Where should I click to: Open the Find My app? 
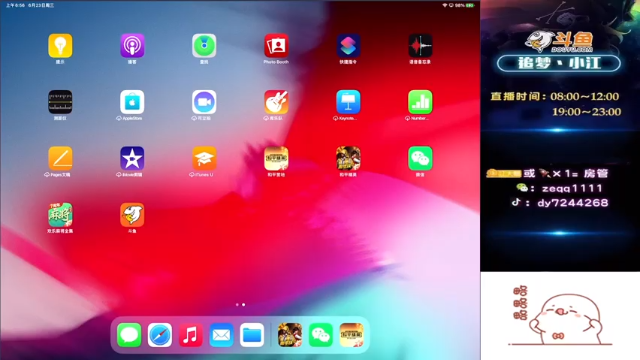(204, 45)
